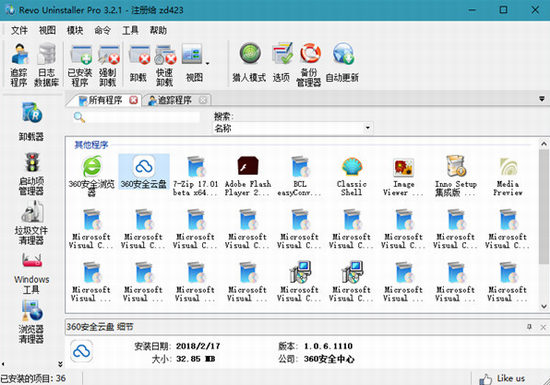Pin the 360安全云盘 details panel
The height and width of the screenshot is (385, 550).
[529, 327]
